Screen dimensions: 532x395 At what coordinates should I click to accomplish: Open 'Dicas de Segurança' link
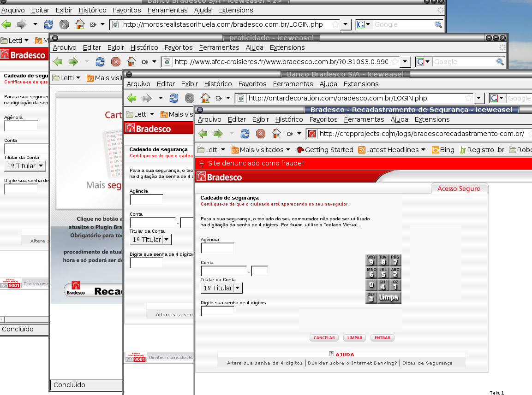click(x=427, y=363)
